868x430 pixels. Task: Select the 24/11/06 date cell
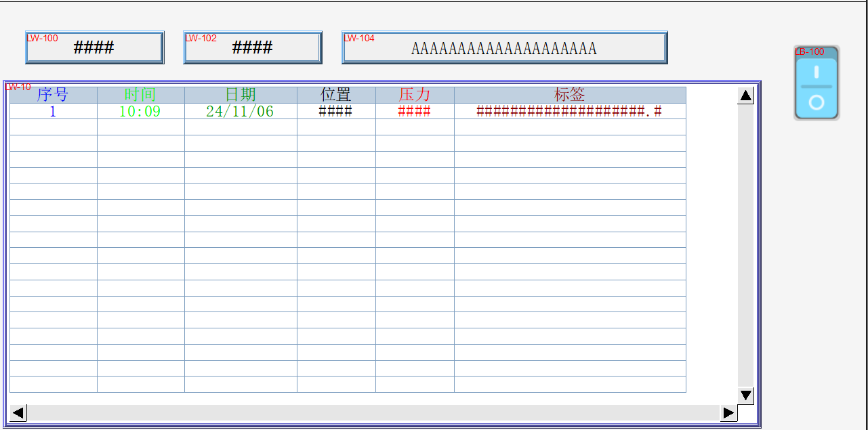point(240,111)
